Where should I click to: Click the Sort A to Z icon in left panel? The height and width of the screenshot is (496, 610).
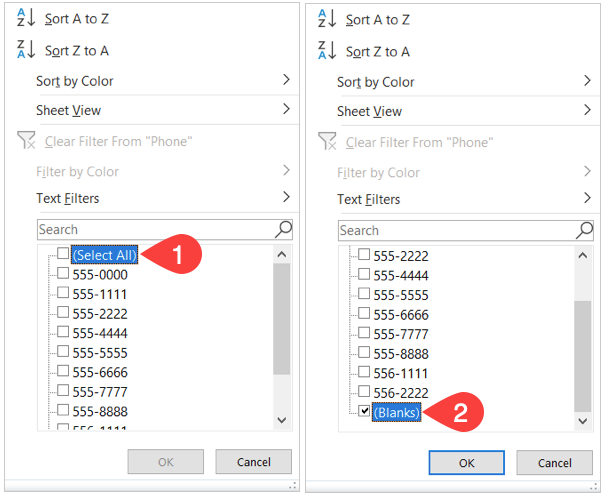(25, 19)
